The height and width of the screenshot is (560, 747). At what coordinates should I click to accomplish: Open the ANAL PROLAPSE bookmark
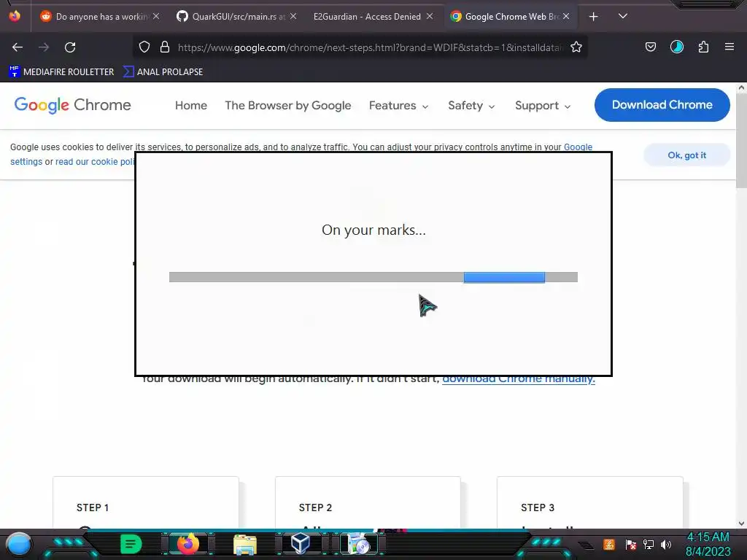click(163, 72)
